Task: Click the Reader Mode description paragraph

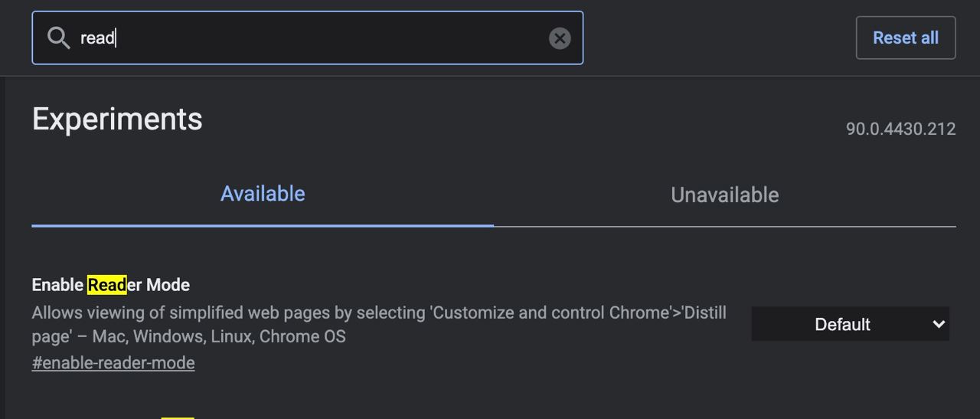Action: [x=379, y=324]
